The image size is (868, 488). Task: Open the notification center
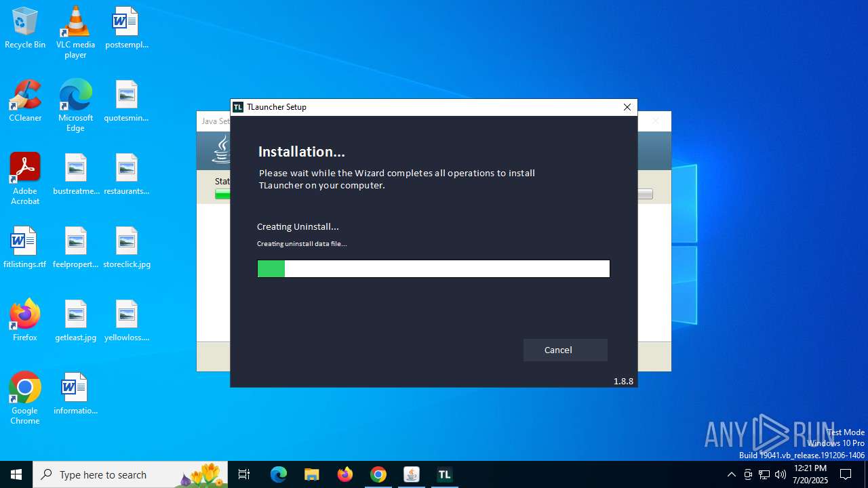846,474
